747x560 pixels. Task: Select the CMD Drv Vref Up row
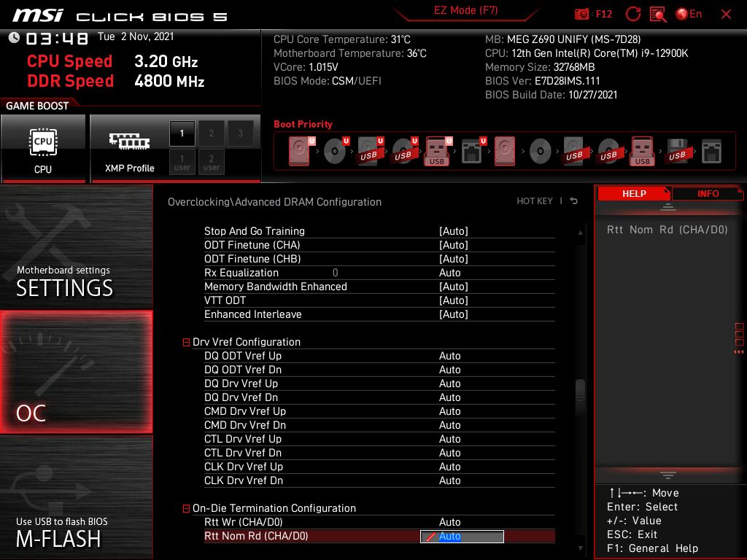pyautogui.click(x=379, y=411)
